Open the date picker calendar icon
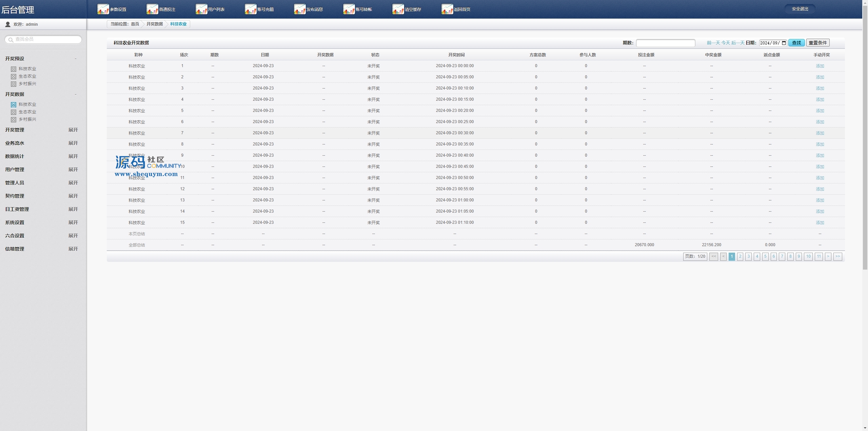This screenshot has width=868, height=431. coord(784,43)
